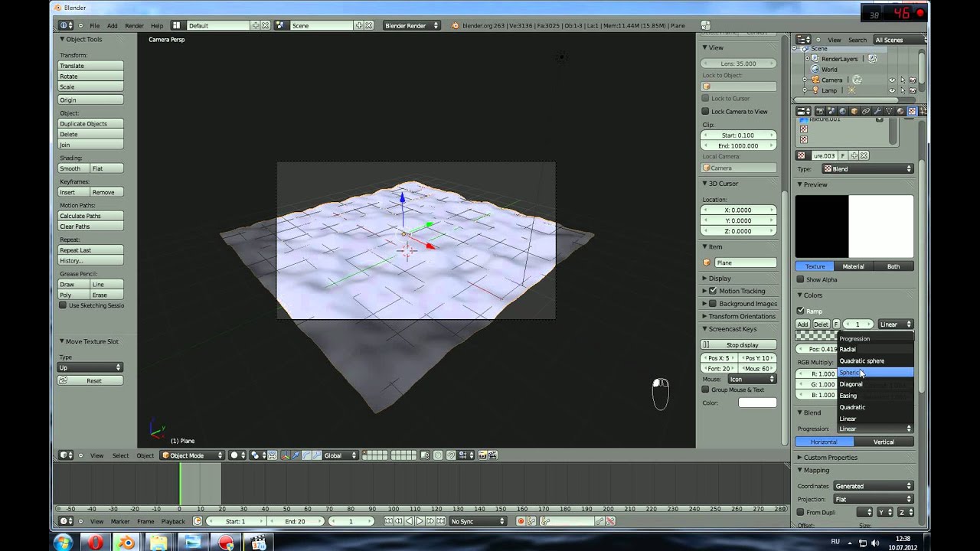The image size is (980, 551).
Task: Open Global orientation dropdown
Action: click(340, 455)
